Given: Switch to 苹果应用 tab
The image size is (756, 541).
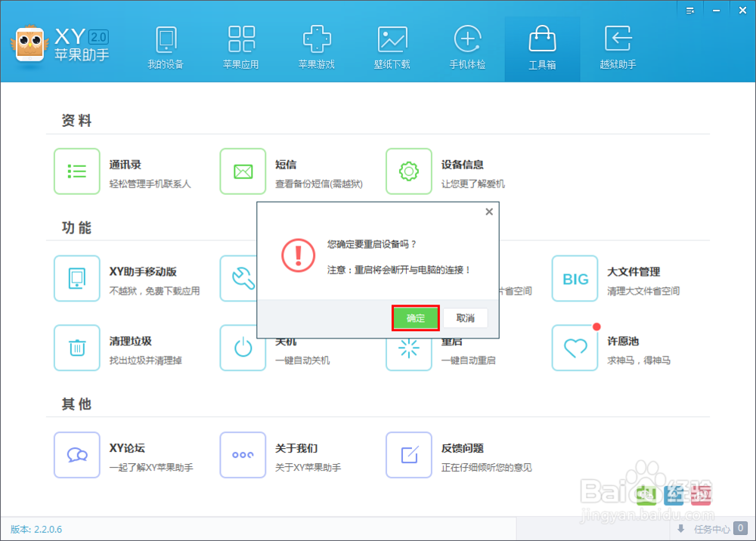Looking at the screenshot, I should point(241,48).
